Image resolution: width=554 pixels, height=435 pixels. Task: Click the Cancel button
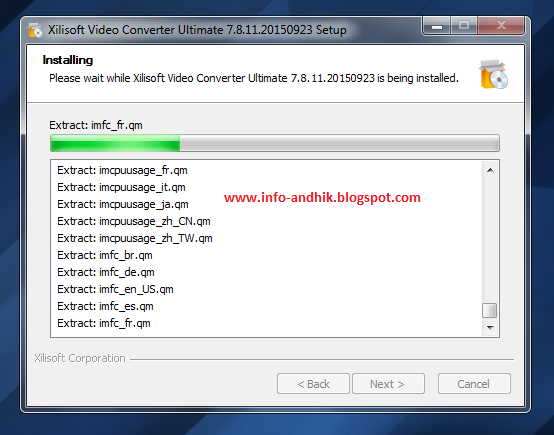(x=474, y=384)
